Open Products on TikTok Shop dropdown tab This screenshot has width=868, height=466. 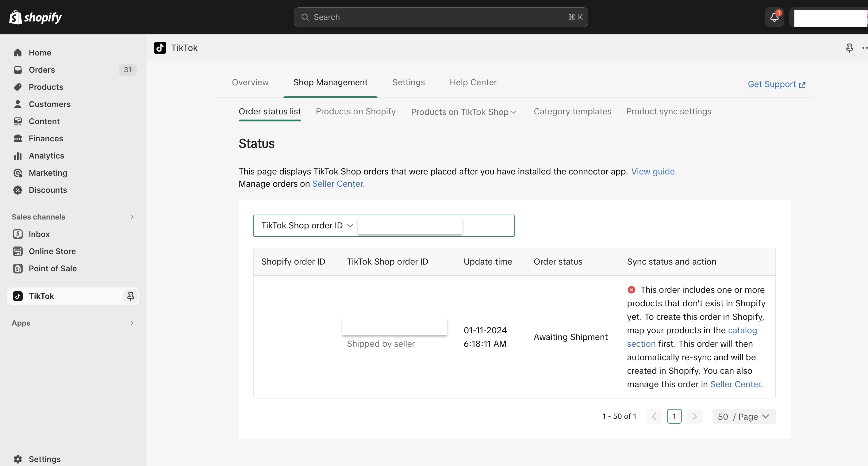464,112
